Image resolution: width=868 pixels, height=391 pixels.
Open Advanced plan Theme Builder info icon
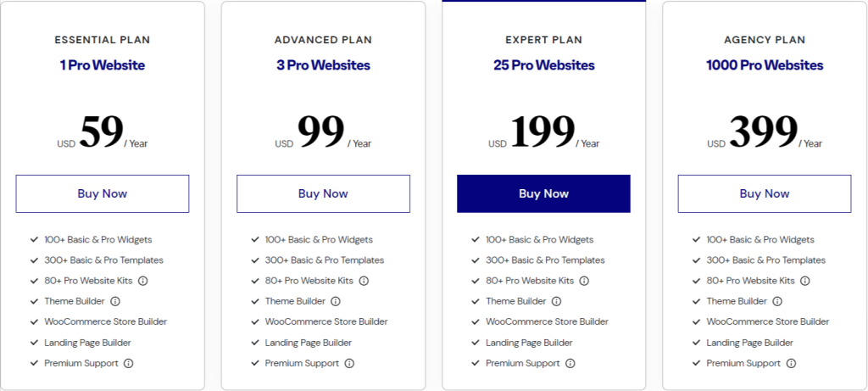pyautogui.click(x=336, y=301)
